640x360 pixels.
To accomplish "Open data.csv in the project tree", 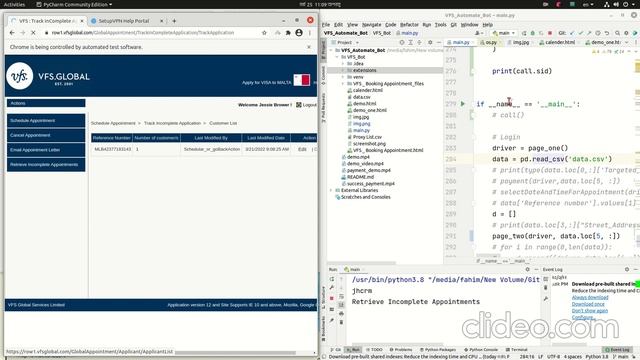I will coord(361,97).
